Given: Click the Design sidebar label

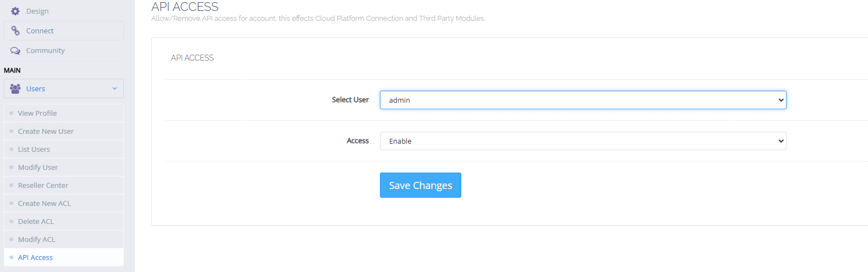Looking at the screenshot, I should pos(37,11).
